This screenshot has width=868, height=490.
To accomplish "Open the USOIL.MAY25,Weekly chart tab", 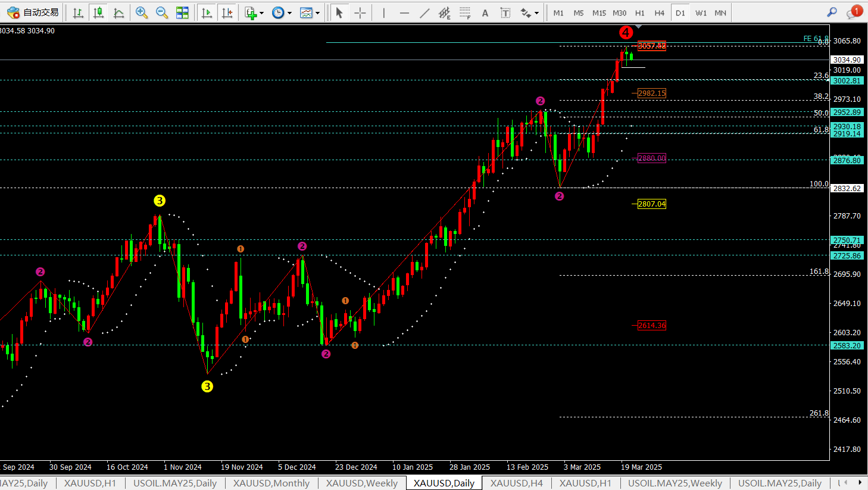I will [x=675, y=483].
